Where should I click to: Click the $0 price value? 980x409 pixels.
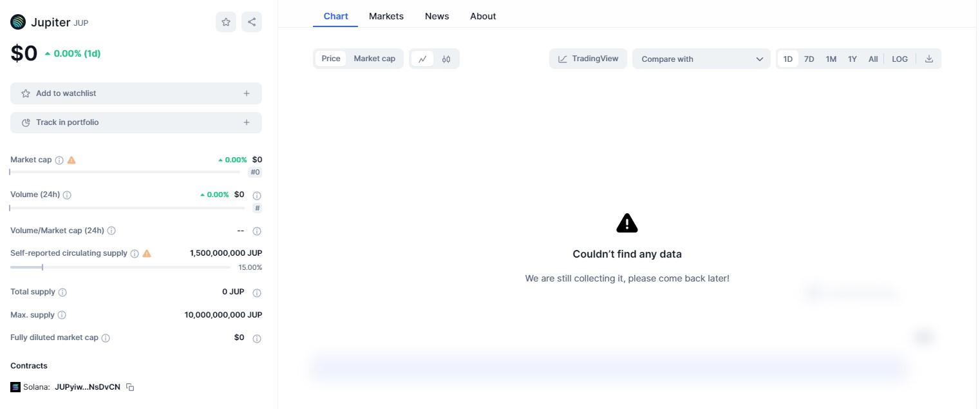pos(24,53)
